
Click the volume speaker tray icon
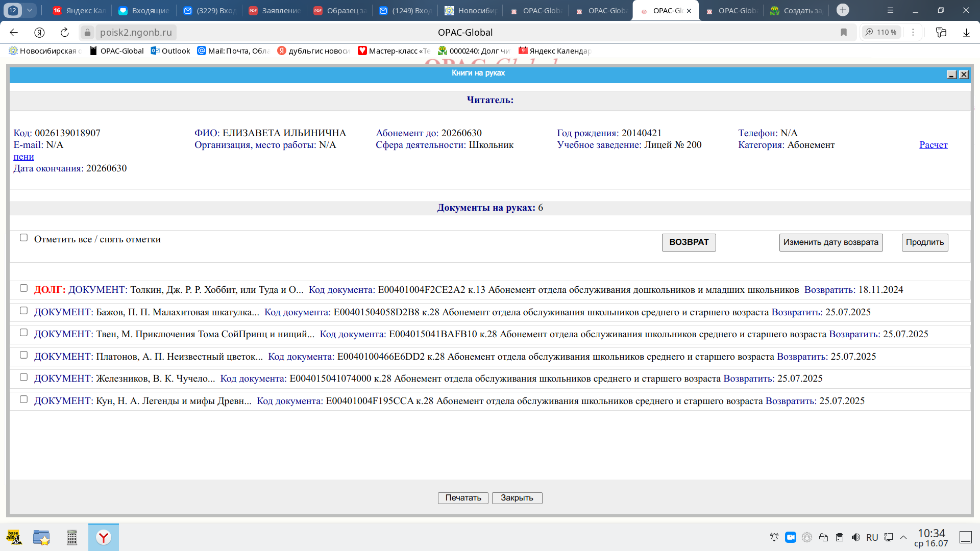point(856,537)
